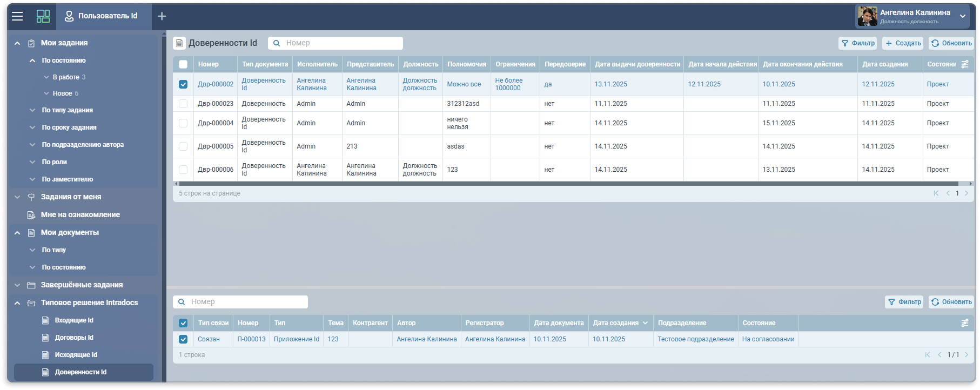Uncheck the Двр-000002 row checkbox

tap(183, 84)
